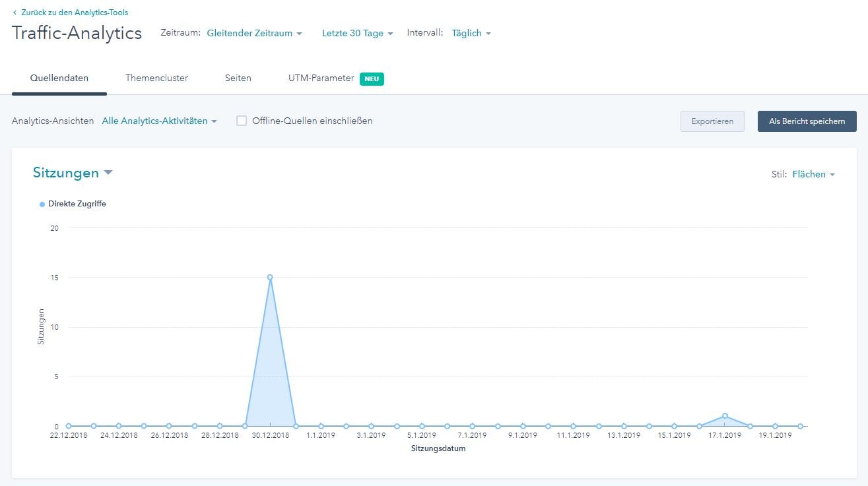Toggle the 'Direkte Zugriffe' legend entry

click(73, 204)
